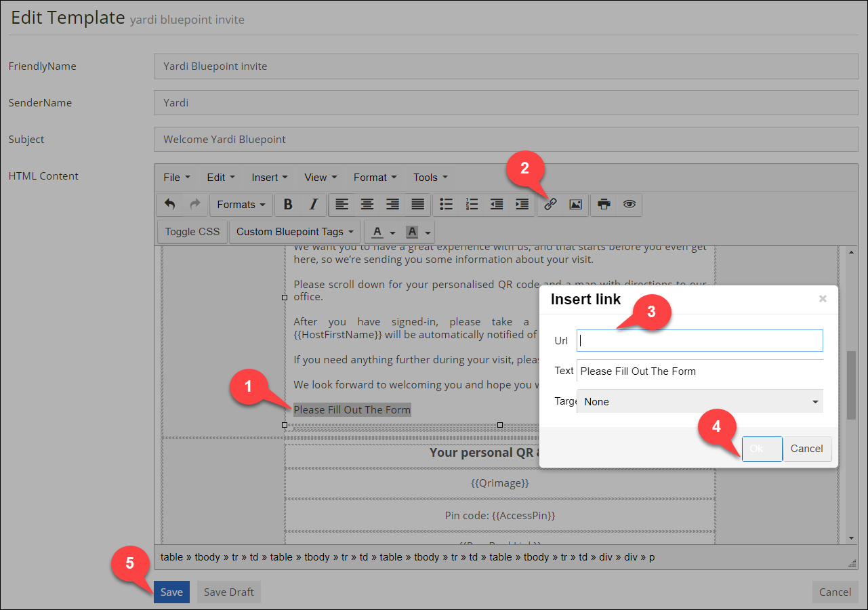Close the Insert link dialog with X
Screen dimensions: 868x610
[x=823, y=299]
